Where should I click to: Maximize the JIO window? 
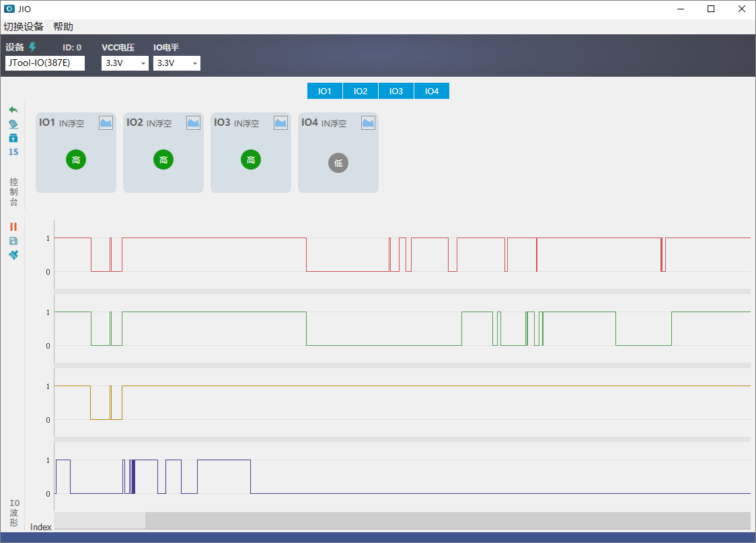[711, 9]
